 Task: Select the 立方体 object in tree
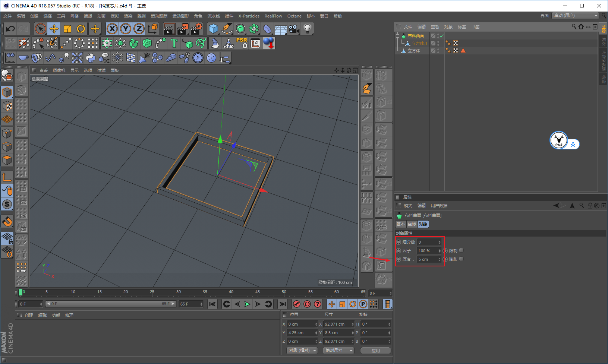pos(414,51)
